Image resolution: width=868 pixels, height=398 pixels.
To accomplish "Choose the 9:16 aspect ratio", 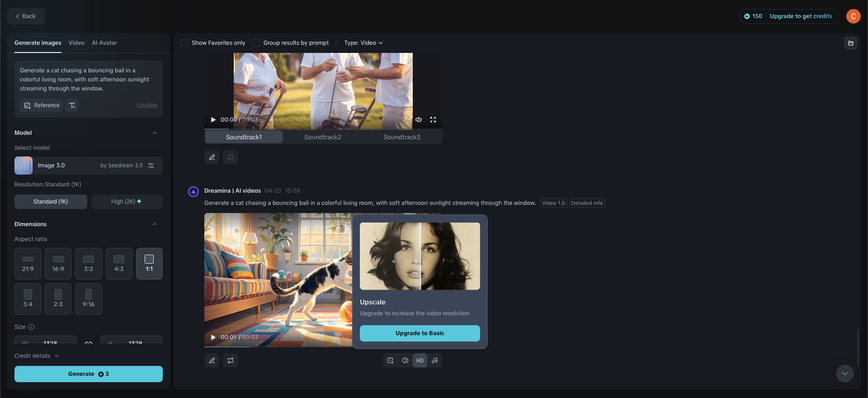I will [x=89, y=299].
